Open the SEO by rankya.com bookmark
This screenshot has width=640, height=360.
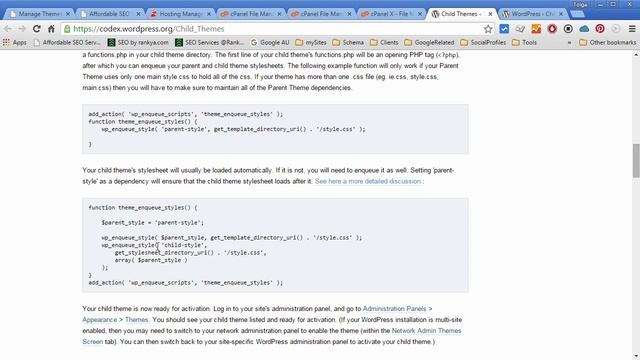pyautogui.click(x=138, y=42)
